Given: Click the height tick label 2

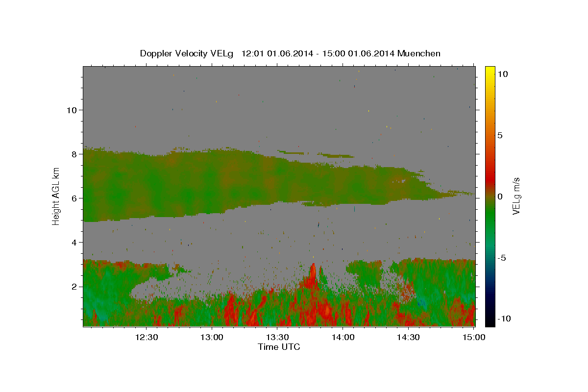Looking at the screenshot, I should pos(73,286).
